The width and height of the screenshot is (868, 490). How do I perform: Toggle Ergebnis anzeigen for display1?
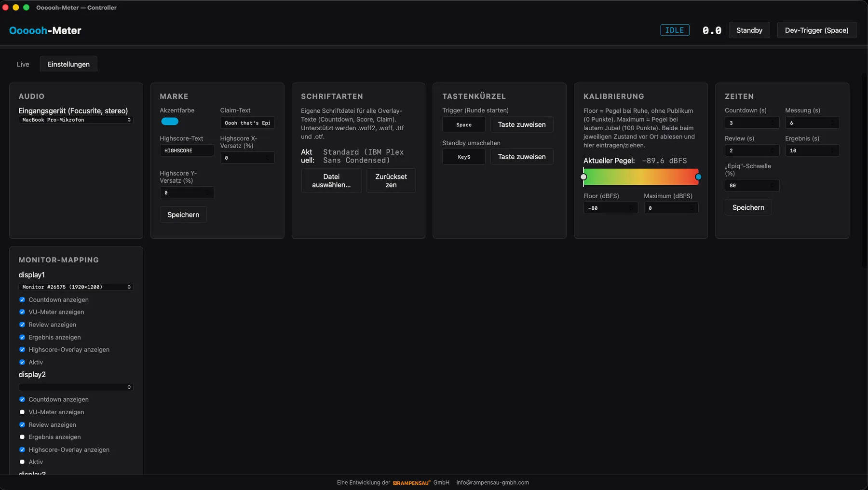pos(22,337)
